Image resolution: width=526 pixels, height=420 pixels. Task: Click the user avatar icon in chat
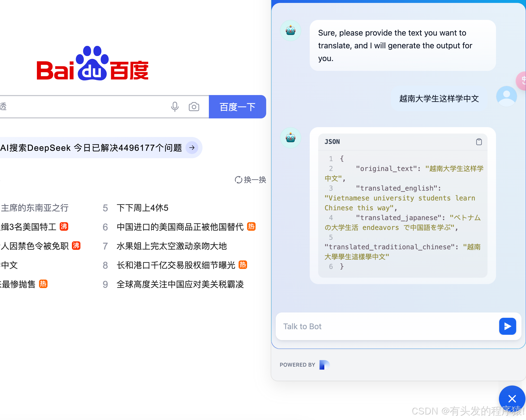[x=506, y=97]
